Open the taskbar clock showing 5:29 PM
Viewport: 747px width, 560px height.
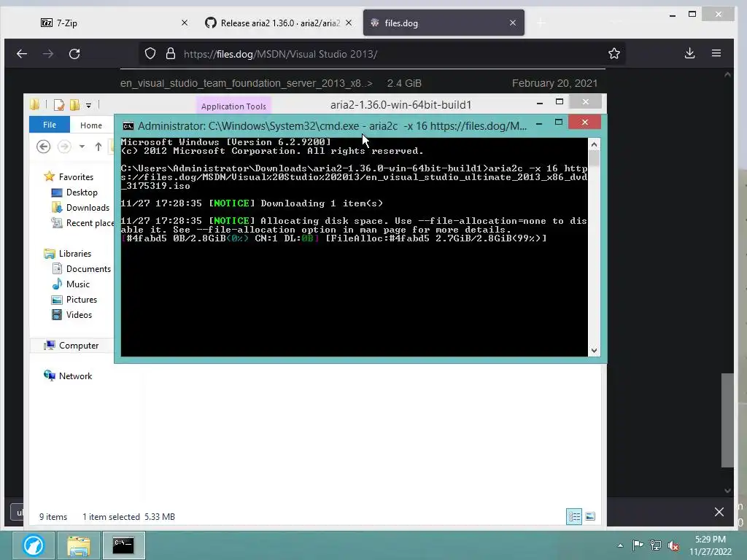tap(711, 545)
